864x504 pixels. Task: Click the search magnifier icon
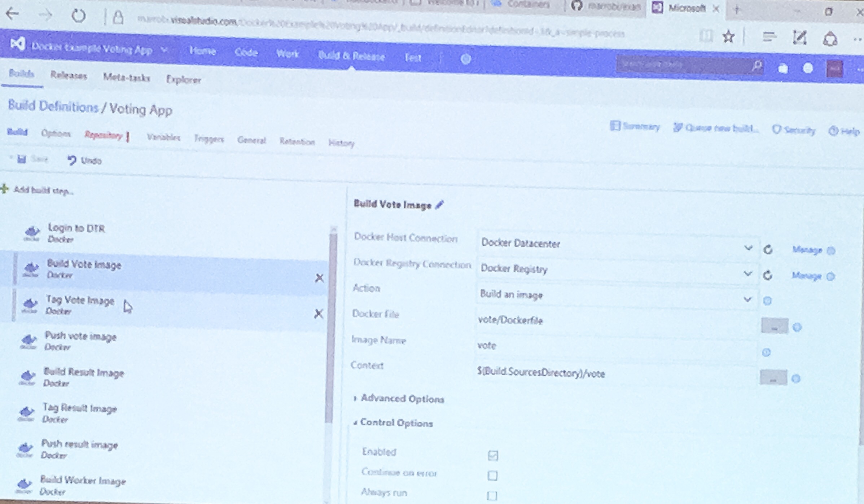click(756, 66)
